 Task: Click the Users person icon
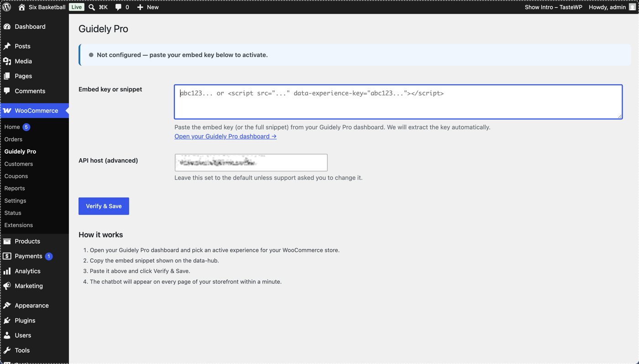coord(7,335)
